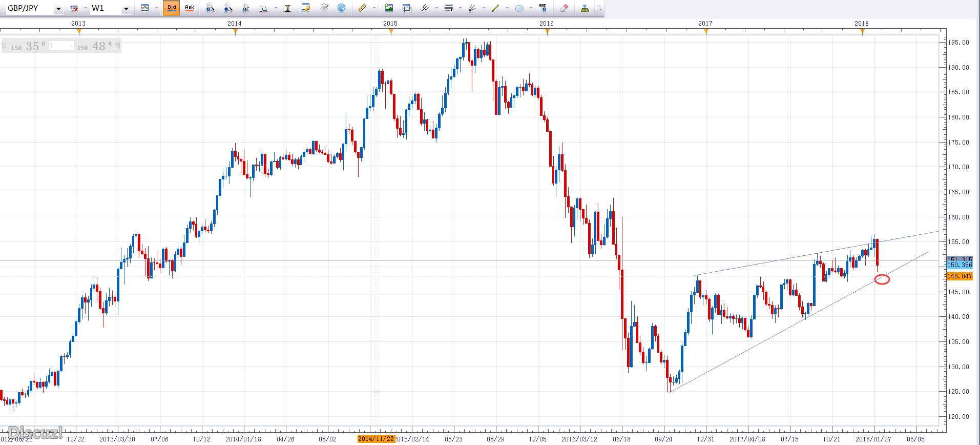980x445 pixels.
Task: Click the chart type icon
Action: pyautogui.click(x=145, y=8)
